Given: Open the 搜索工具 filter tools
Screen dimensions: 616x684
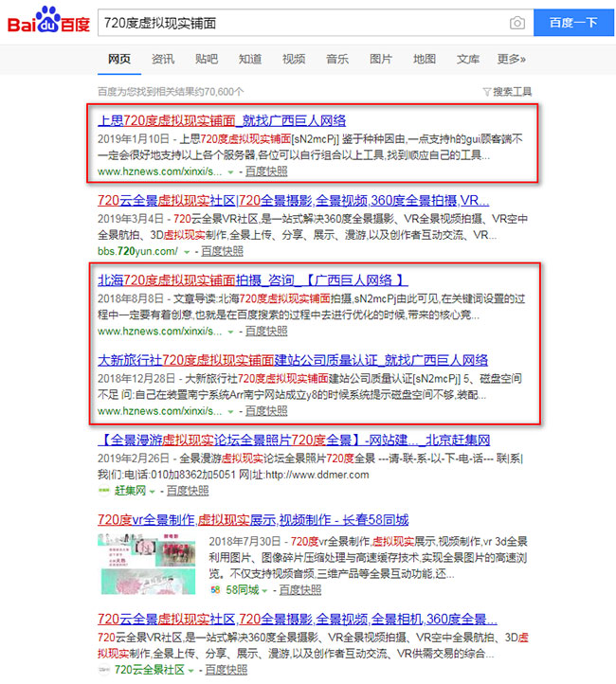Looking at the screenshot, I should (508, 92).
